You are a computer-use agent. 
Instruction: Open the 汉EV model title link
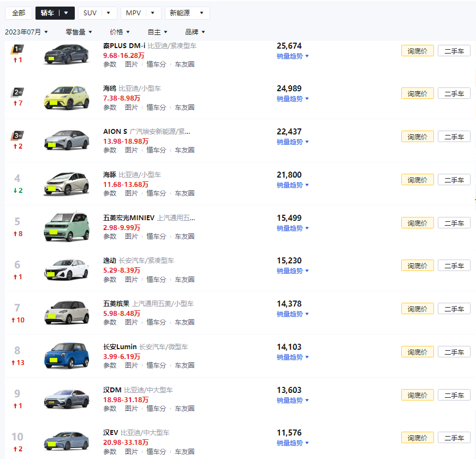(110, 433)
